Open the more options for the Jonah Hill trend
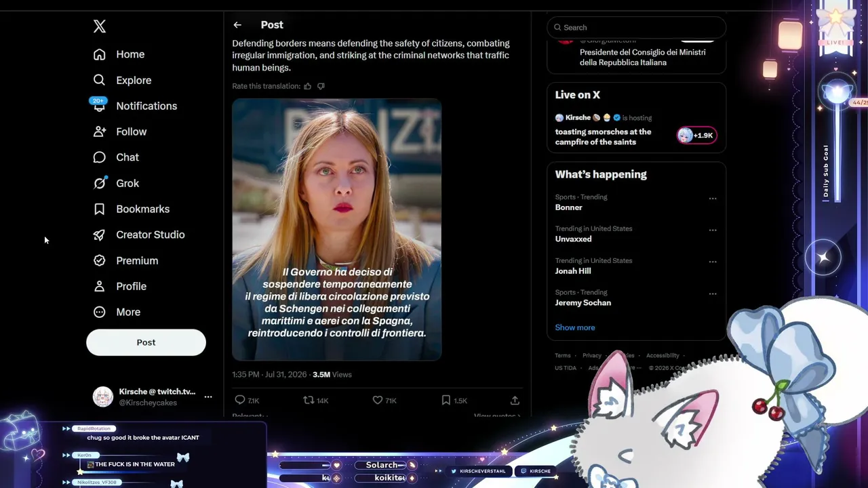This screenshot has width=868, height=488. 713,262
